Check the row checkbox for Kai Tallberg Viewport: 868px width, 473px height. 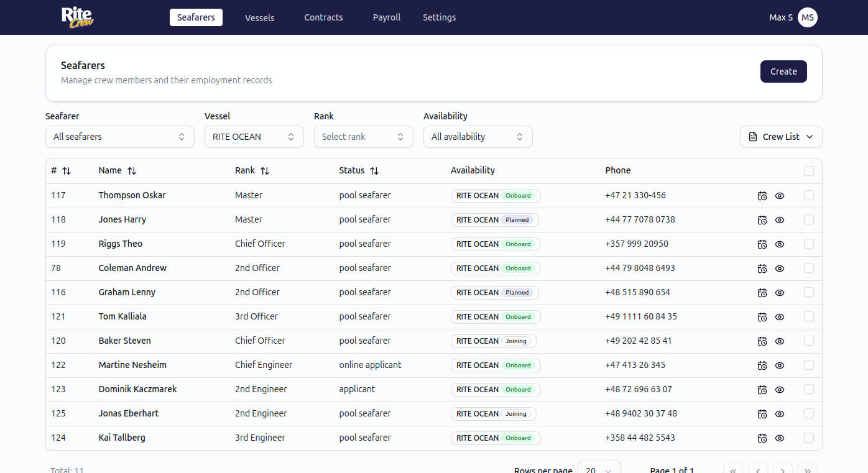tap(809, 438)
